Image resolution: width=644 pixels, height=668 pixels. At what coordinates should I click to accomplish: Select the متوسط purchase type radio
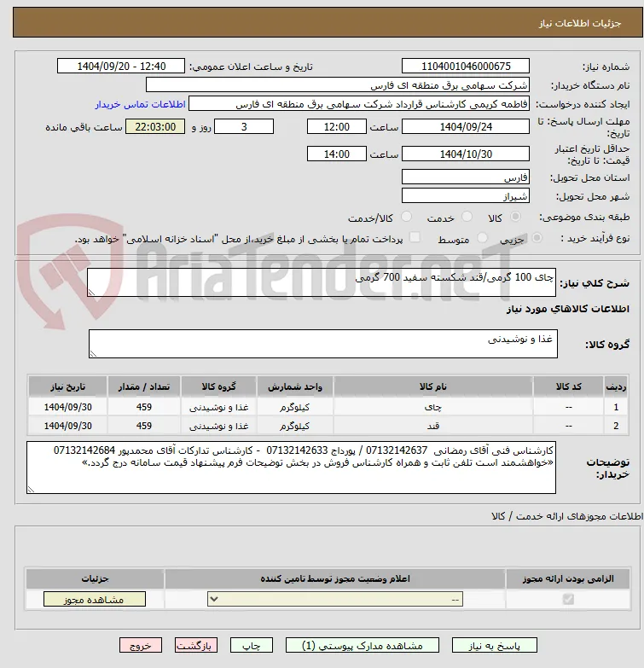482,238
